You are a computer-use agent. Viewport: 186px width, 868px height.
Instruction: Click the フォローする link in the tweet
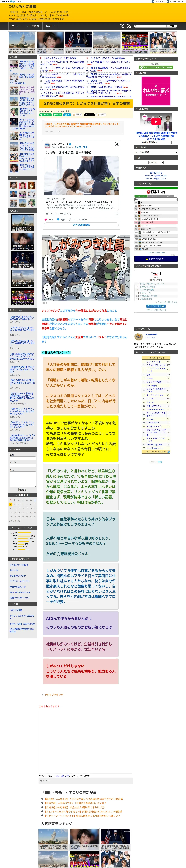pyautogui.click(x=81, y=147)
